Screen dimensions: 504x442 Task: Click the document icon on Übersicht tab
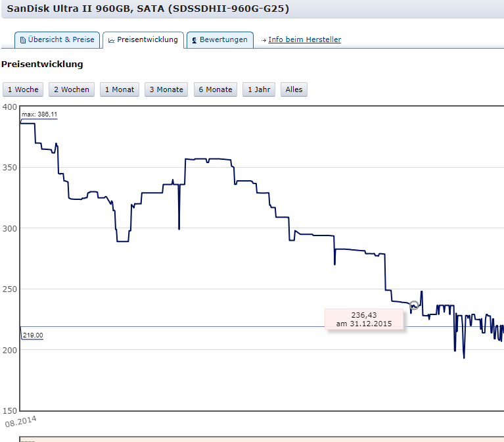pyautogui.click(x=23, y=40)
